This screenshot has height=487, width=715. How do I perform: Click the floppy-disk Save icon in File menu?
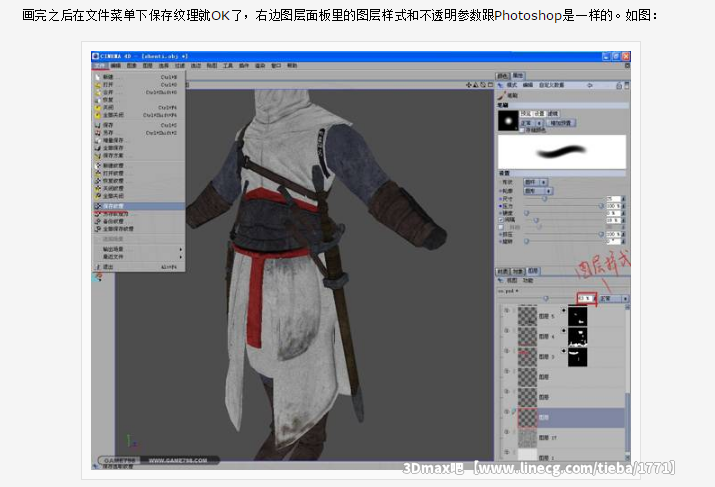pyautogui.click(x=98, y=125)
